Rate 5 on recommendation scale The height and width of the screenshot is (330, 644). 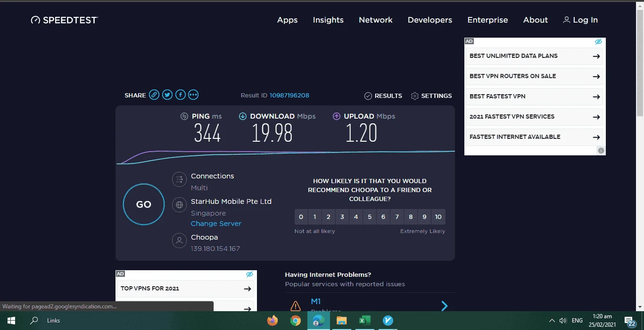(370, 217)
